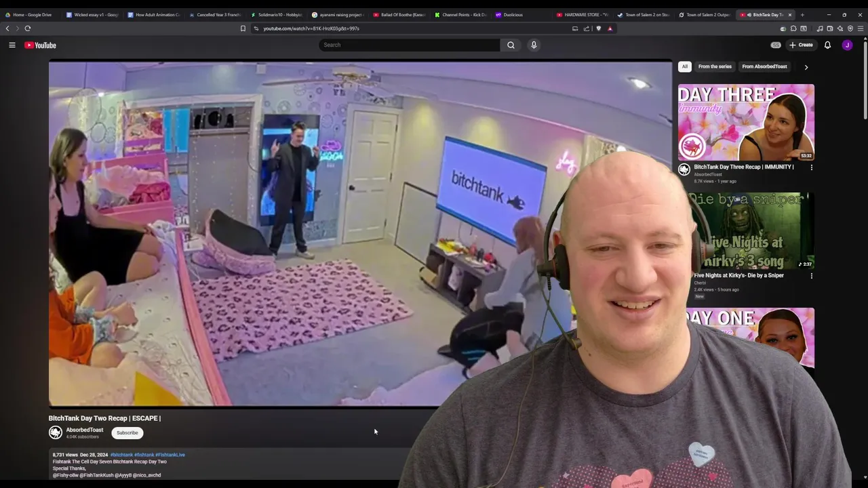Toggle the extension switch in browser toolbar

(x=783, y=28)
